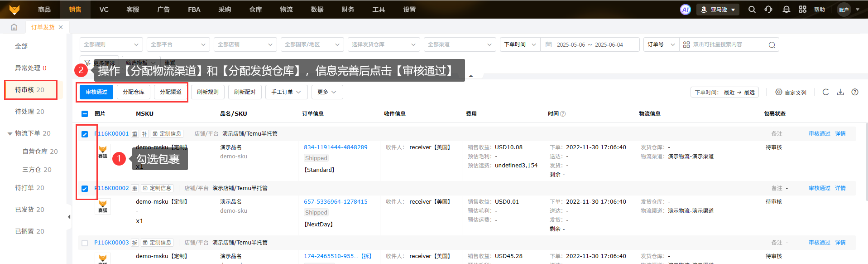Click the fox logo in top bar

pyautogui.click(x=14, y=9)
